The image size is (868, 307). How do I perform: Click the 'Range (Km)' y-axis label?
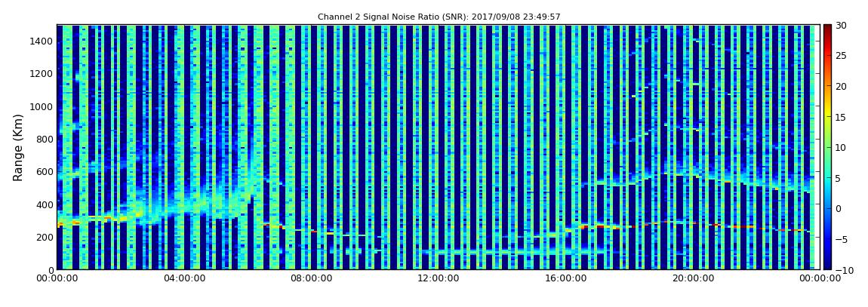(18, 147)
